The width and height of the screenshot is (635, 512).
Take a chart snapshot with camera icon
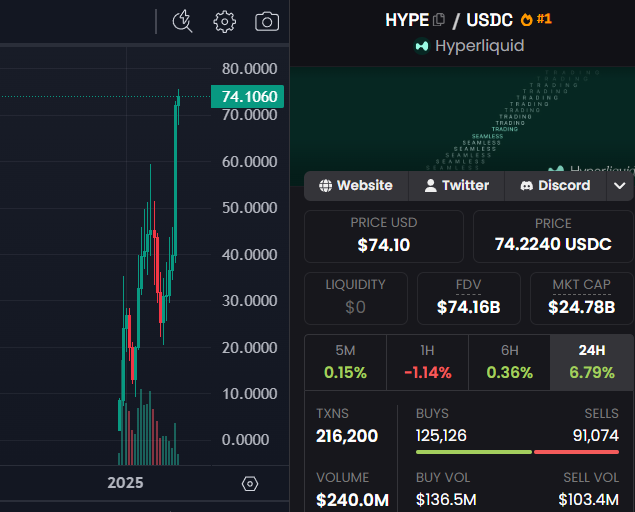click(x=267, y=22)
